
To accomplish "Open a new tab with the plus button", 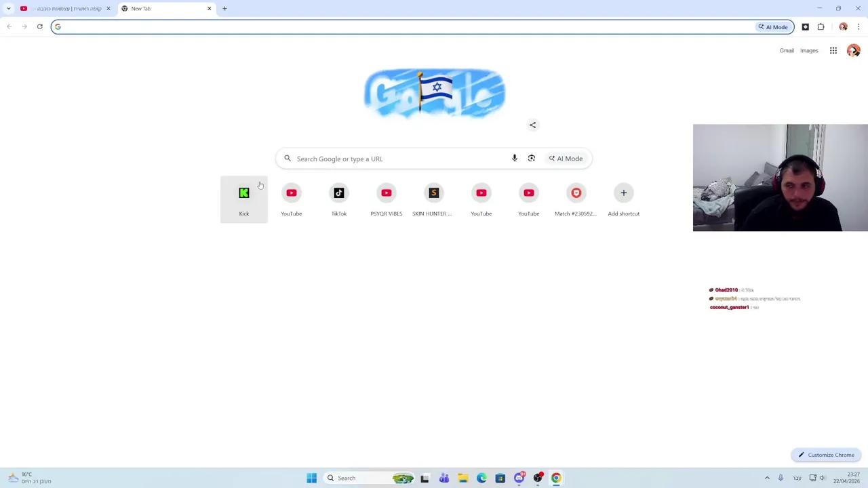I will [224, 9].
